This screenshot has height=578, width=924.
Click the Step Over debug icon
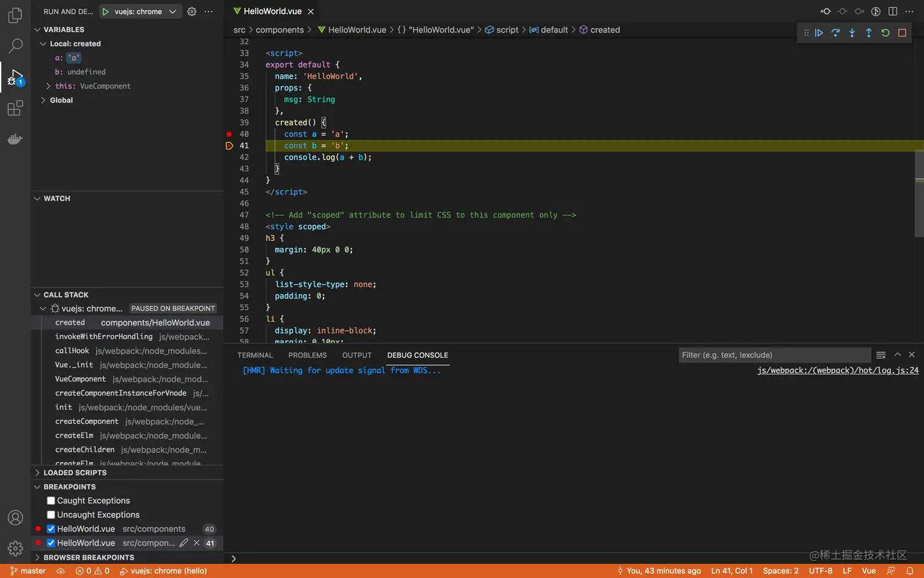pyautogui.click(x=835, y=33)
